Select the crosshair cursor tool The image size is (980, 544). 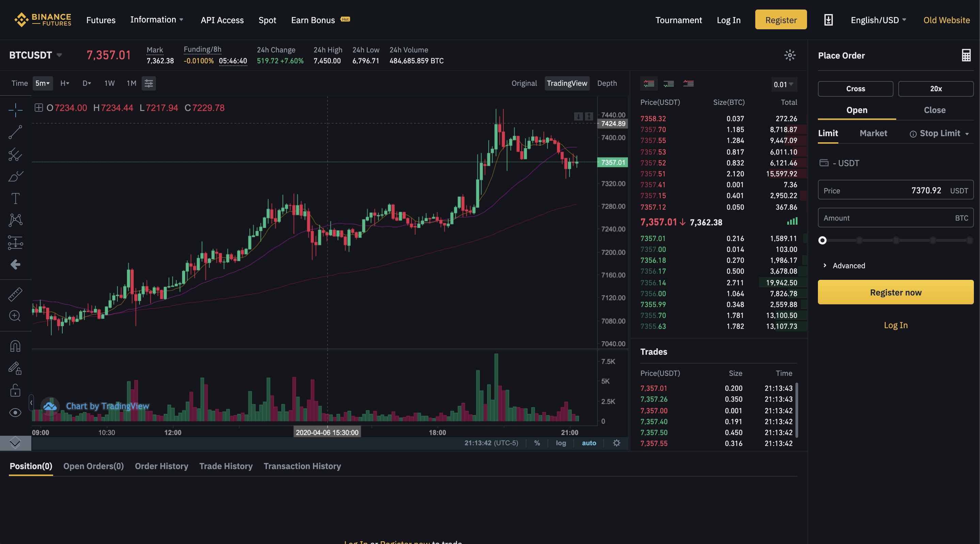(15, 110)
